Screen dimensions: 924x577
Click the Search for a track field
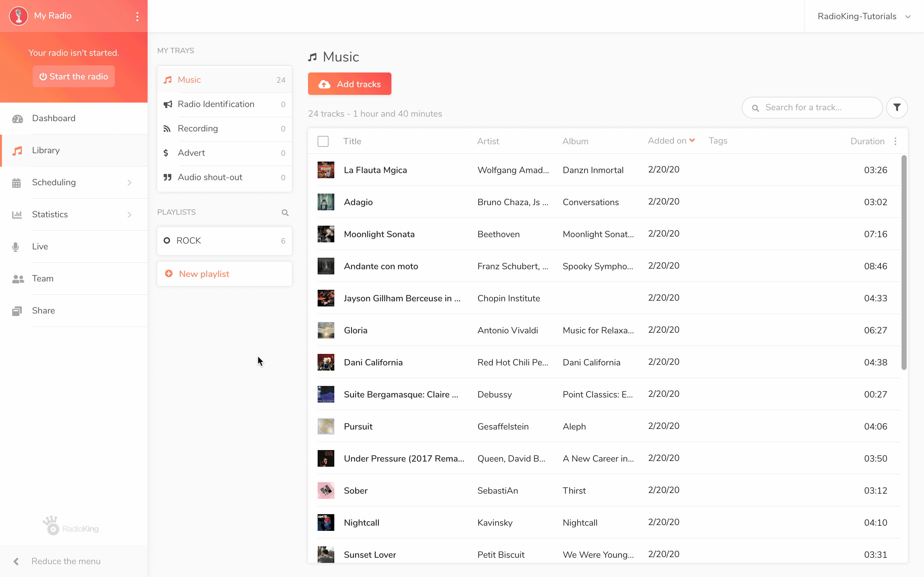(x=811, y=107)
